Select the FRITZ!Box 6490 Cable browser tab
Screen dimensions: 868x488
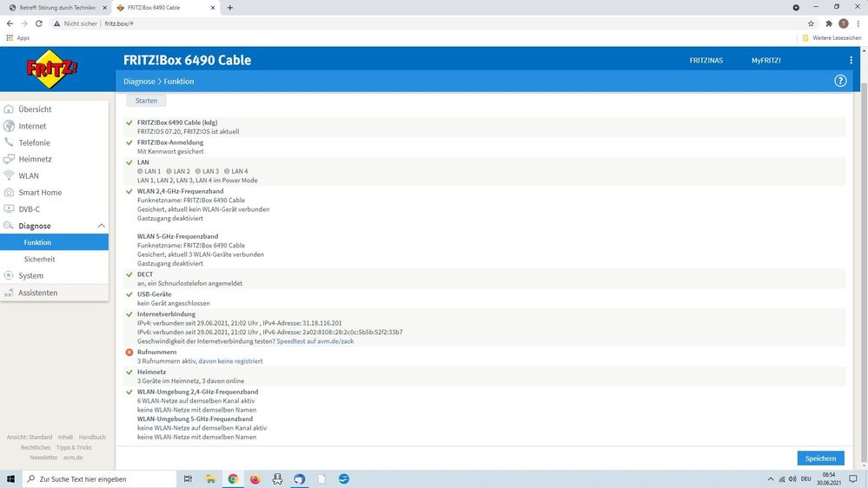(x=165, y=8)
